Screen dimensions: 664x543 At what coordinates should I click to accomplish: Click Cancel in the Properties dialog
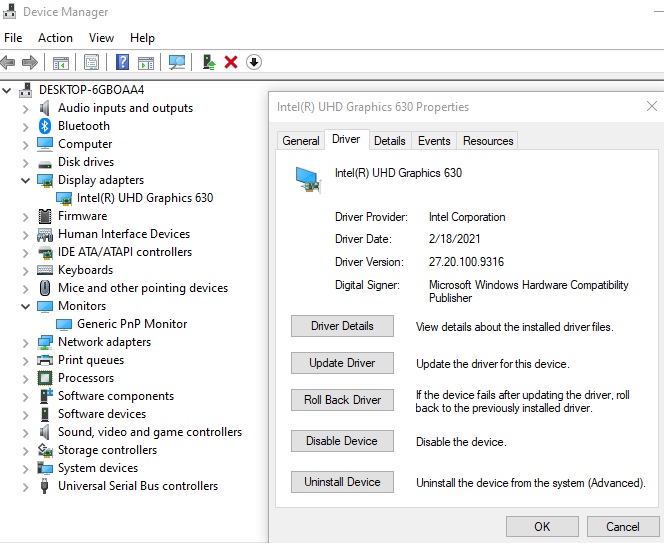point(622,526)
